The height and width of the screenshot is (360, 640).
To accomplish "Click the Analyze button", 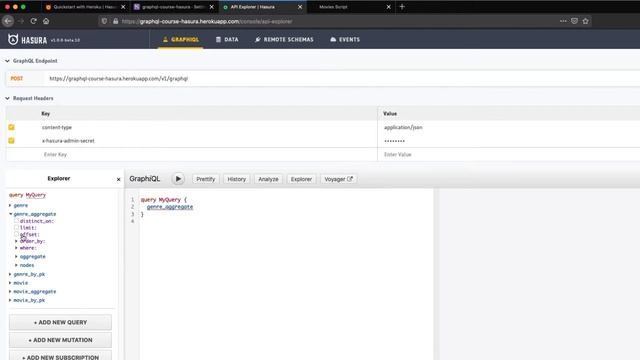I will (x=268, y=179).
